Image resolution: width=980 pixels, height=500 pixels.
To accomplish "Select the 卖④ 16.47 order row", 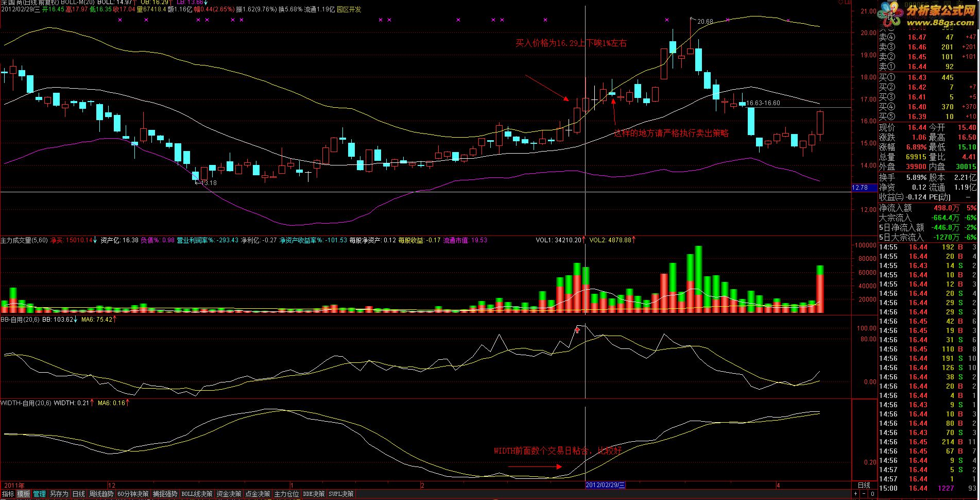I will pos(927,37).
